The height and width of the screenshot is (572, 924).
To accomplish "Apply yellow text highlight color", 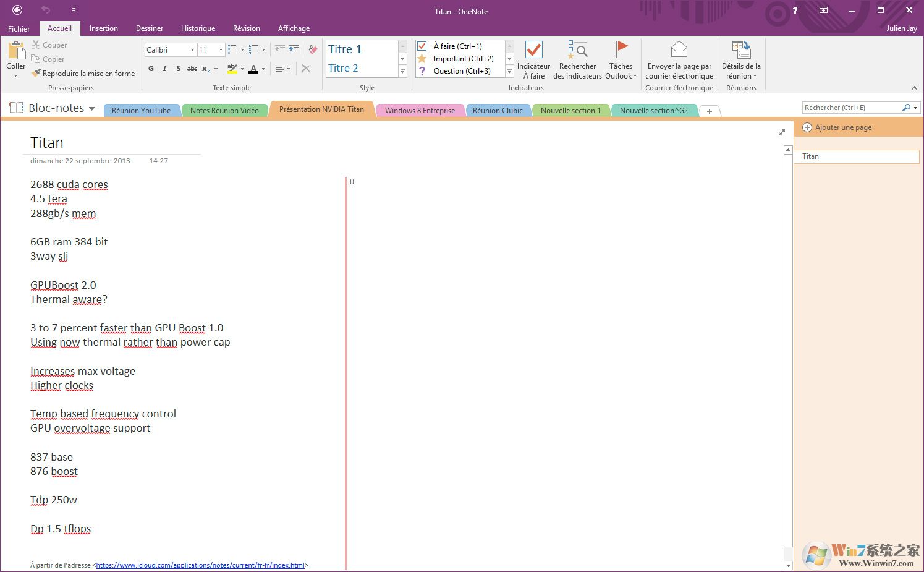I will pos(232,69).
